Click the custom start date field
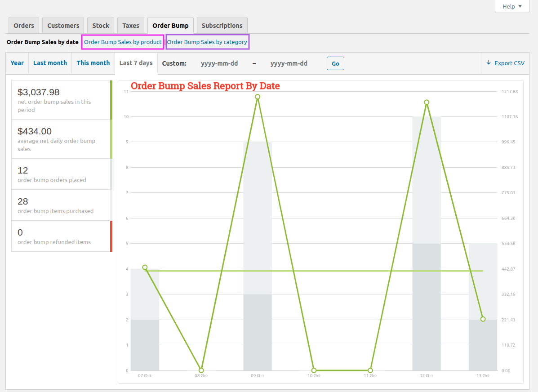The image size is (538, 392). [219, 64]
